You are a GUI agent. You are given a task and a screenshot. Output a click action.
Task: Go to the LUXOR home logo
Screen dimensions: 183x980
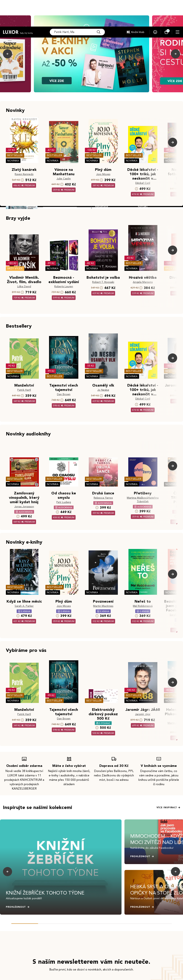point(11,32)
